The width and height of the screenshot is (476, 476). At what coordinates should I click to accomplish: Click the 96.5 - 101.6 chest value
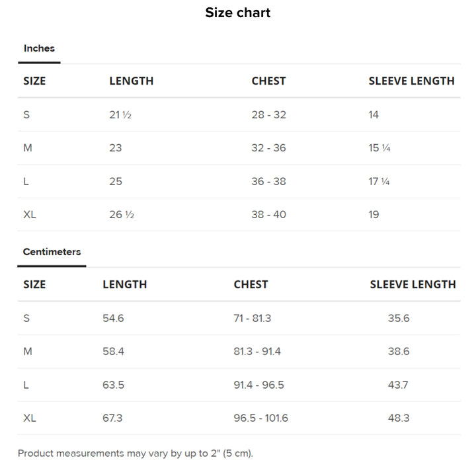click(x=260, y=418)
